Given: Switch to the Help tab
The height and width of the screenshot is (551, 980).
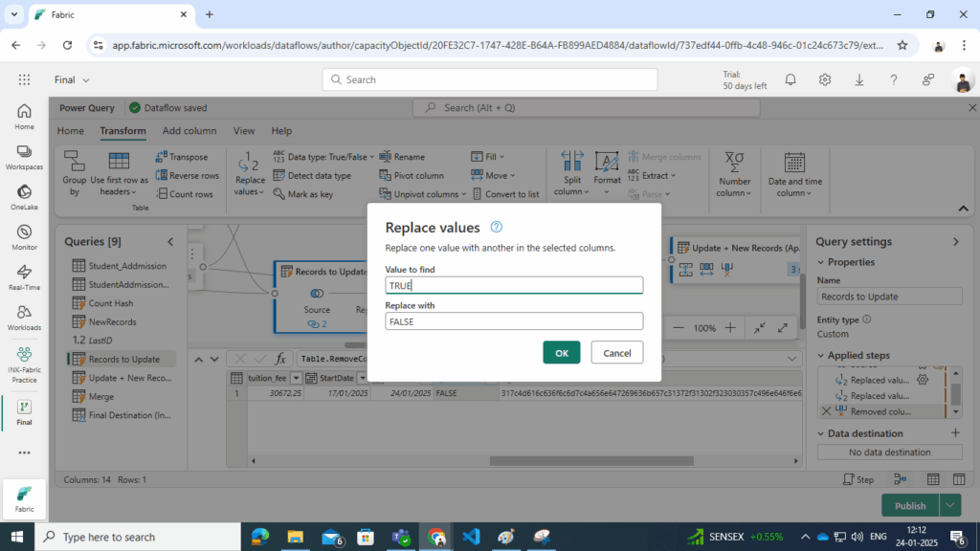Looking at the screenshot, I should (281, 130).
